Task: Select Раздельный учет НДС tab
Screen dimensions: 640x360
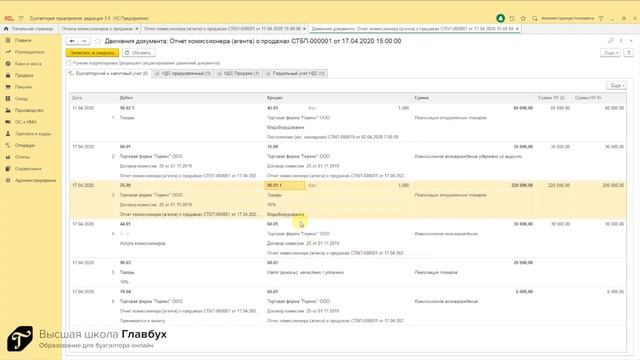Action: pyautogui.click(x=295, y=73)
